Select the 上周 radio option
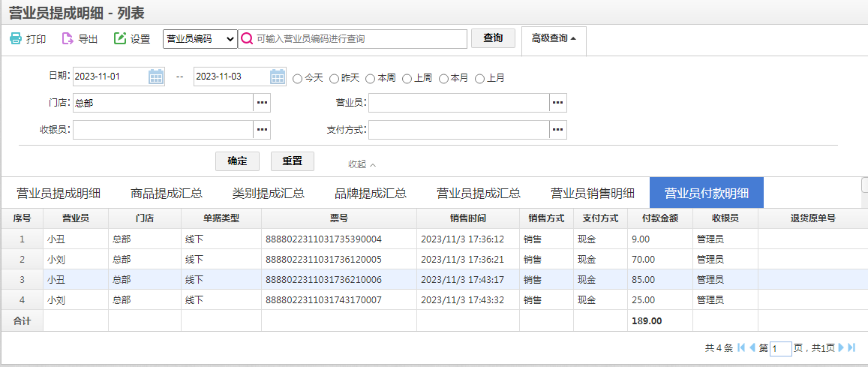Screen dimensions: 868x367 tap(407, 79)
